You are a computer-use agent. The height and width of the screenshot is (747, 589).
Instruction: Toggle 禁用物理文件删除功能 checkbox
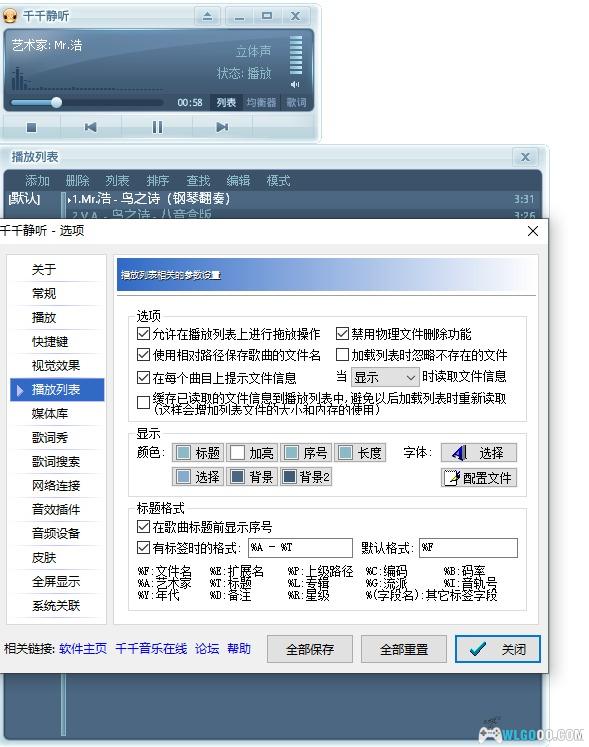pyautogui.click(x=342, y=333)
